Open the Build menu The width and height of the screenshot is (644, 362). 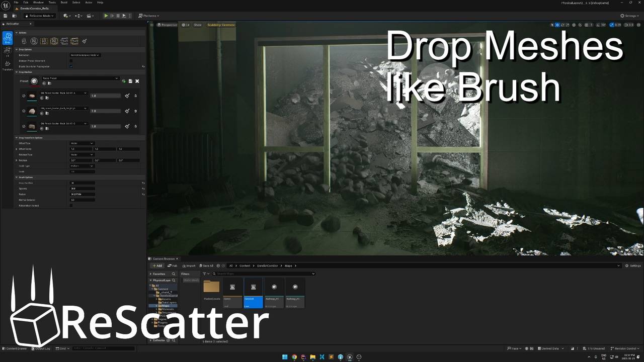pyautogui.click(x=64, y=3)
